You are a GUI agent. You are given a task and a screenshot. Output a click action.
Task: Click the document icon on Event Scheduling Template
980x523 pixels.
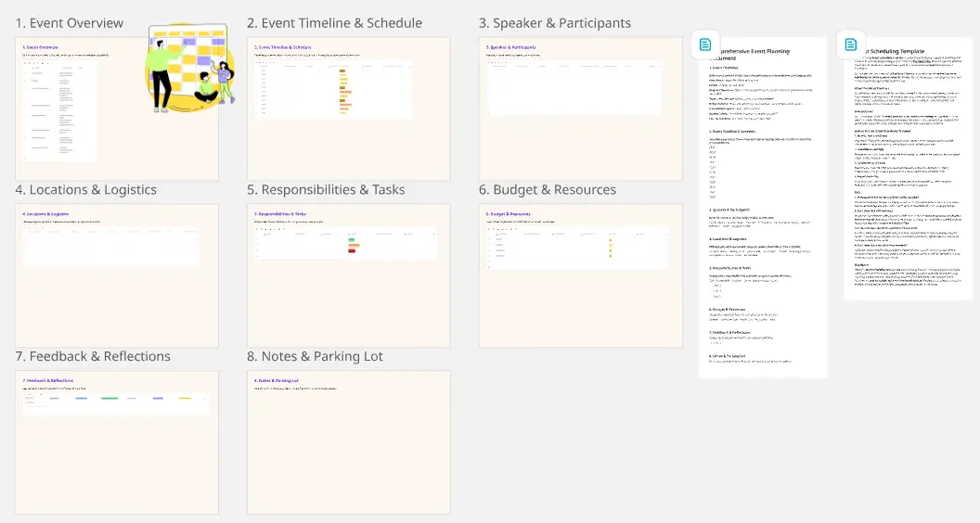849,45
